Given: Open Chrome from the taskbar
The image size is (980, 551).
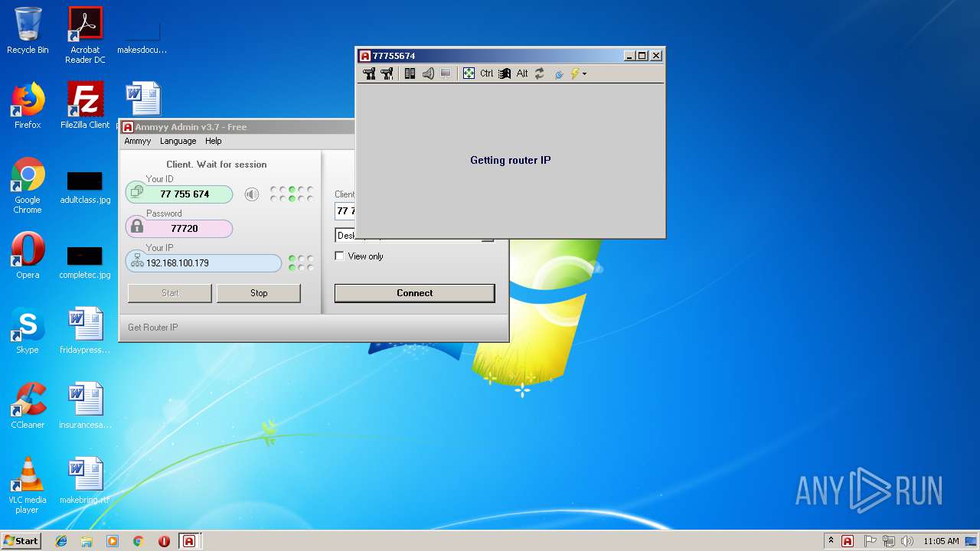Looking at the screenshot, I should point(138,541).
